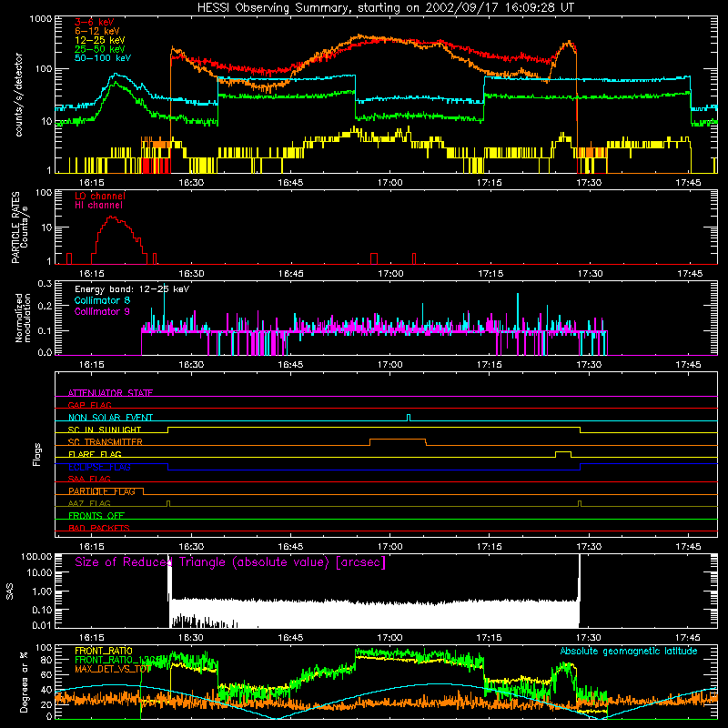Click the 1000 tick on the counts axis

(41, 19)
